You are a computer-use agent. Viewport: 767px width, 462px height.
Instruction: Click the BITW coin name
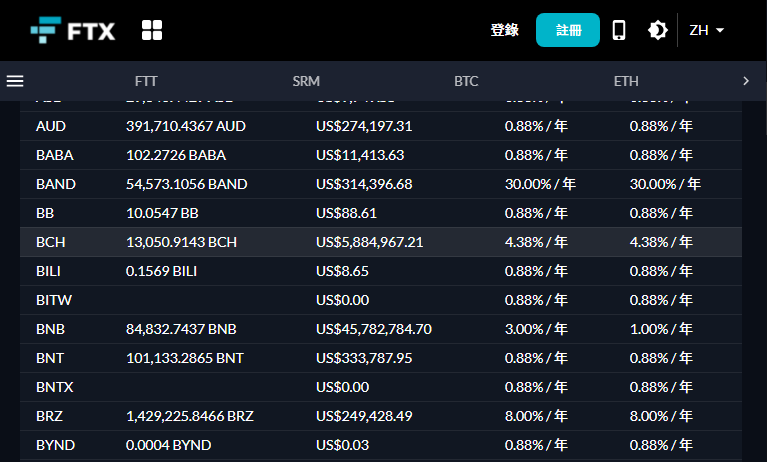[54, 300]
